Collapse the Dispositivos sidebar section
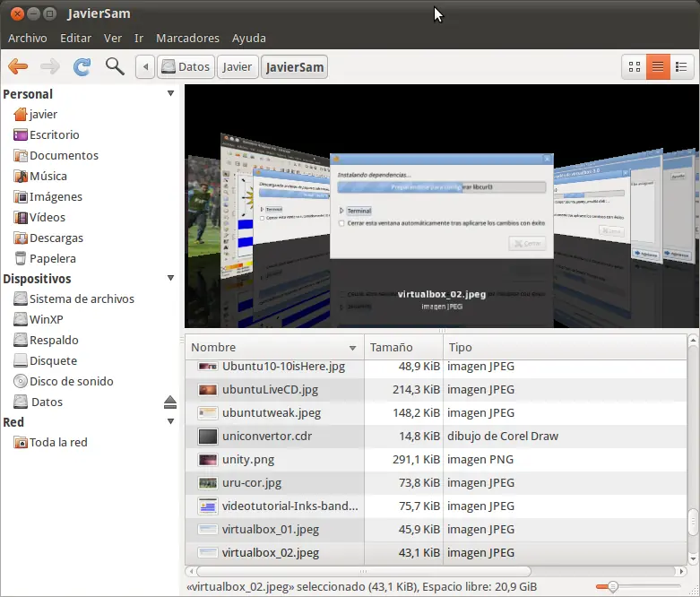The width and height of the screenshot is (700, 597). pos(170,280)
